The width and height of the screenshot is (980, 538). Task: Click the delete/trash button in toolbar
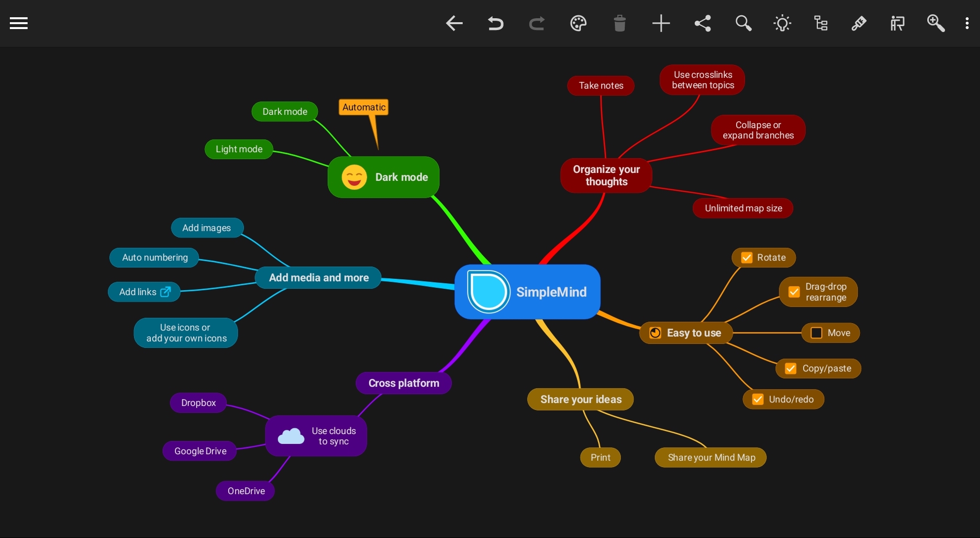(619, 23)
